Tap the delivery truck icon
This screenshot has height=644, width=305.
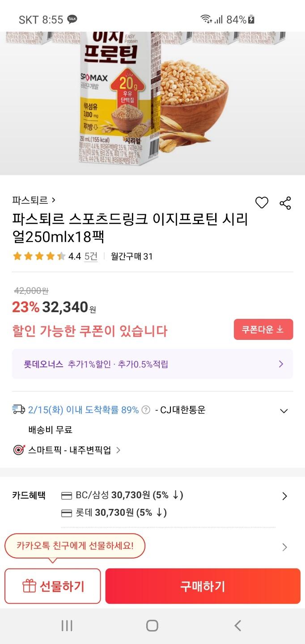click(19, 409)
